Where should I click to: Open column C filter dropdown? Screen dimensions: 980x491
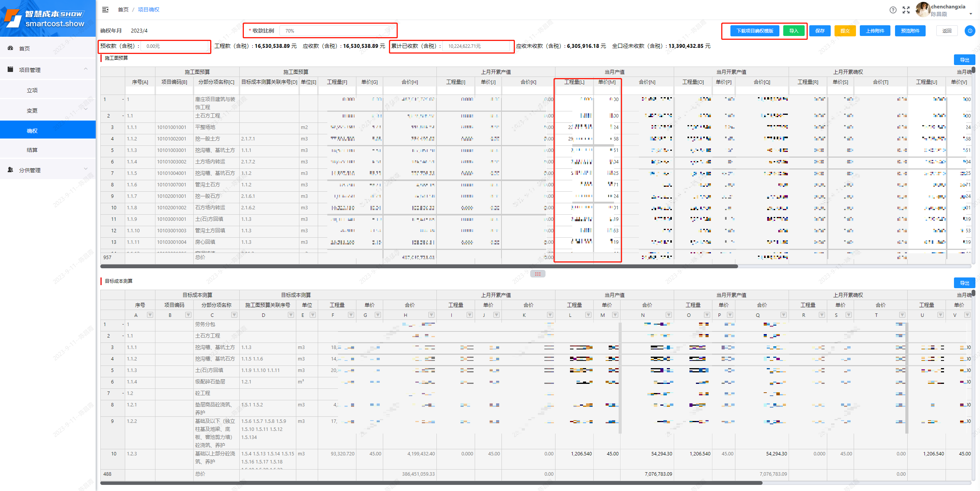(x=234, y=315)
